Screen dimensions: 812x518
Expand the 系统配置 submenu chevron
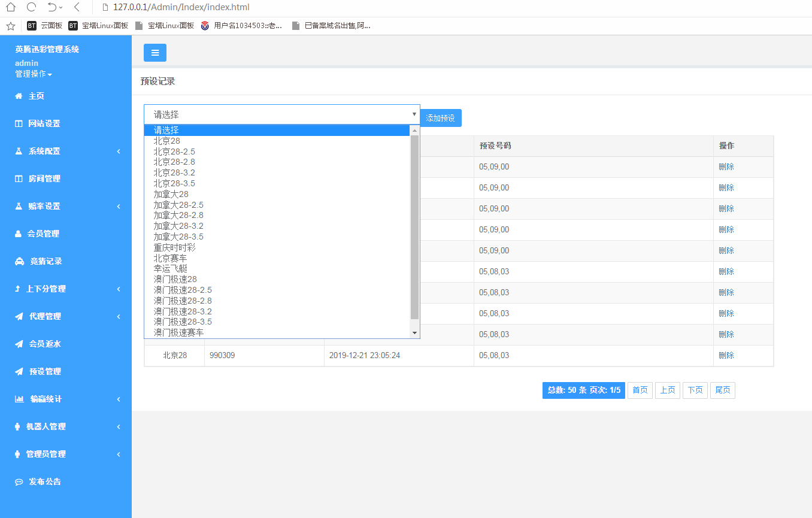[x=119, y=151]
